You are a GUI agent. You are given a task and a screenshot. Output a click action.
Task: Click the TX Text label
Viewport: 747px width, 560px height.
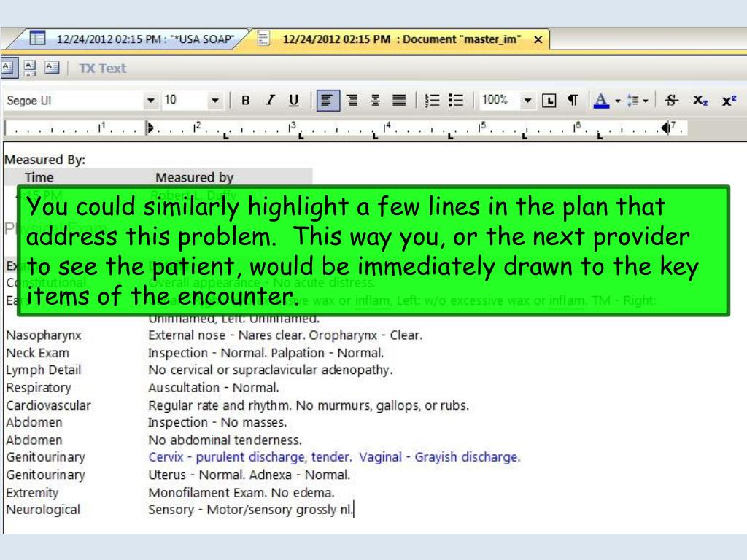pyautogui.click(x=102, y=69)
